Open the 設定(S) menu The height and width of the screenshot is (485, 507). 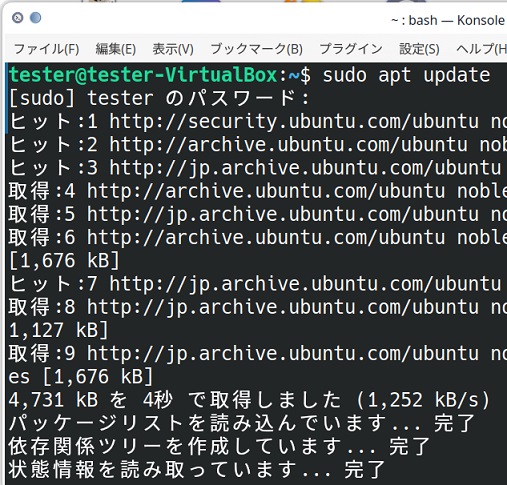coord(419,49)
